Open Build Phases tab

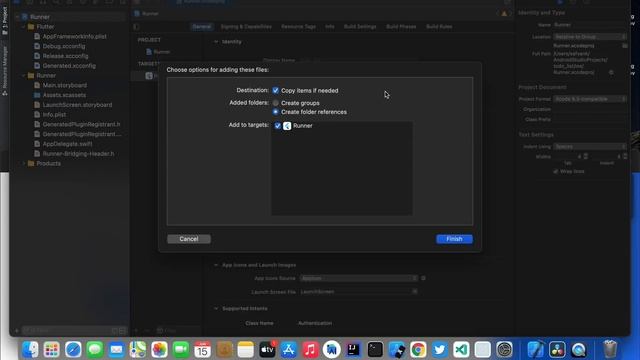pyautogui.click(x=401, y=27)
